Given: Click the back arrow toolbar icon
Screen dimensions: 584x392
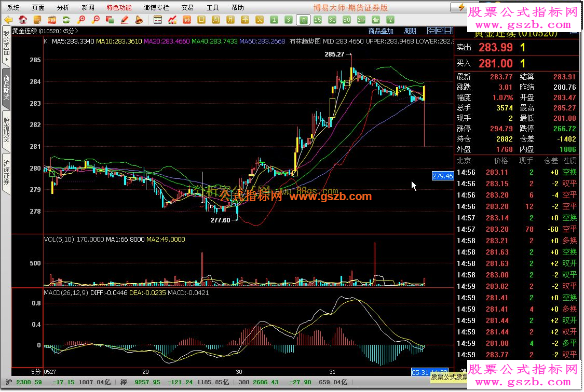Looking at the screenshot, I should click(x=8, y=20).
